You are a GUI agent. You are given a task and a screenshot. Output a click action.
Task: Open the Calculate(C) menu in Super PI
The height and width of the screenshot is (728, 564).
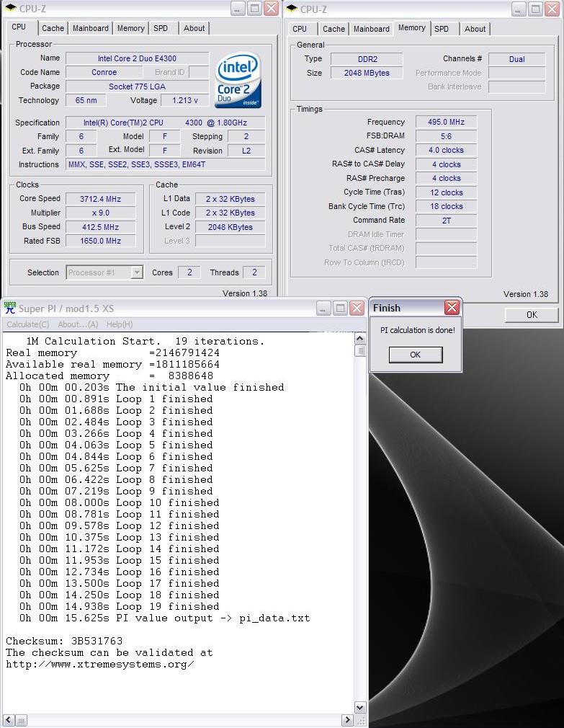pyautogui.click(x=28, y=324)
